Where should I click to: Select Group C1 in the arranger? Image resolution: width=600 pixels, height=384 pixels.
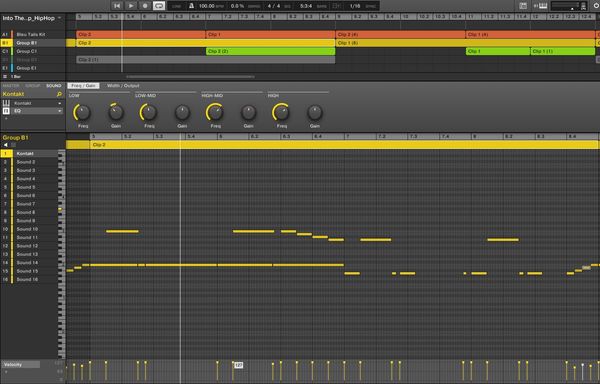pos(33,51)
